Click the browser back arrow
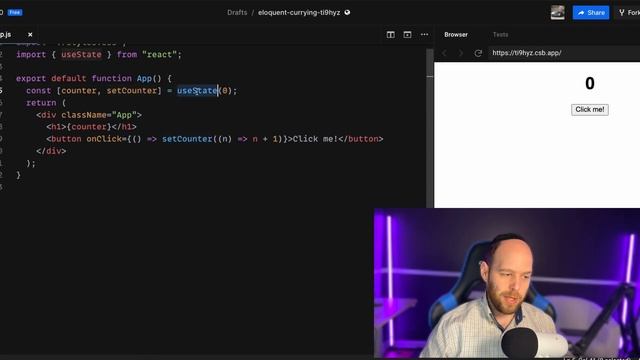 click(x=444, y=53)
